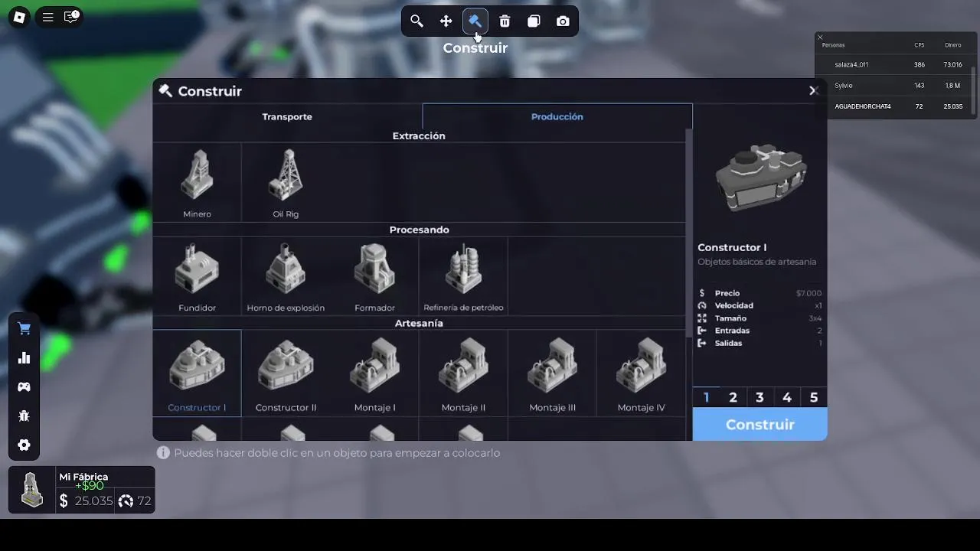
Task: Open the chat bubble icon
Action: coord(71,16)
